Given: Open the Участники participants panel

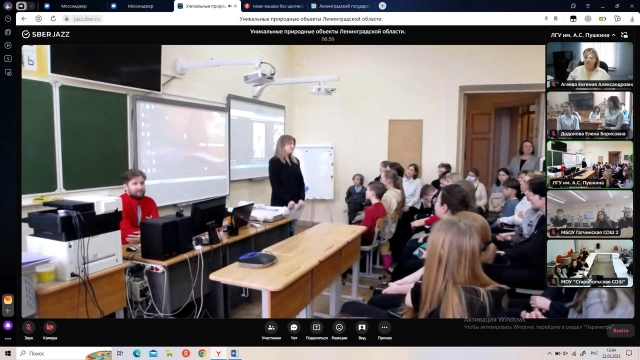Looking at the screenshot, I should pos(271,331).
